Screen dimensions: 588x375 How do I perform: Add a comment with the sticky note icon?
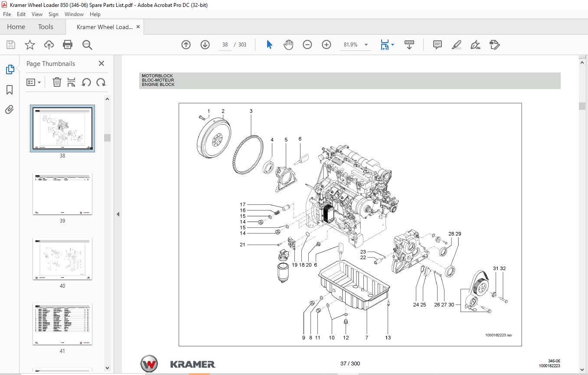click(438, 45)
